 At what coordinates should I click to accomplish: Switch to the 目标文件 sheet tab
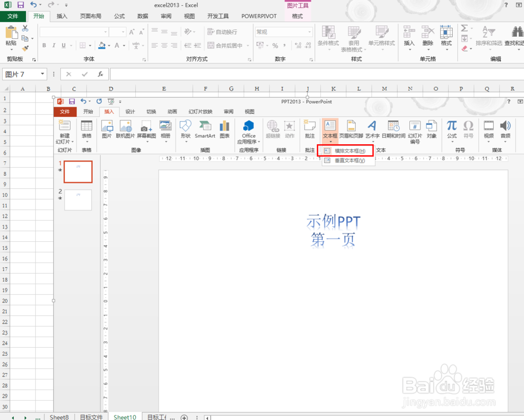[x=91, y=417]
